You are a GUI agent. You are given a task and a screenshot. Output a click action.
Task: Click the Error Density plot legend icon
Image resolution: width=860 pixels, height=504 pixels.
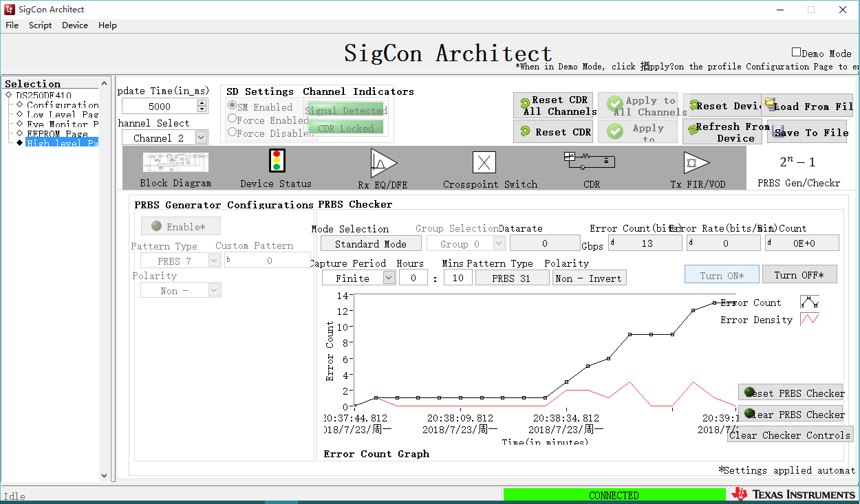point(809,319)
